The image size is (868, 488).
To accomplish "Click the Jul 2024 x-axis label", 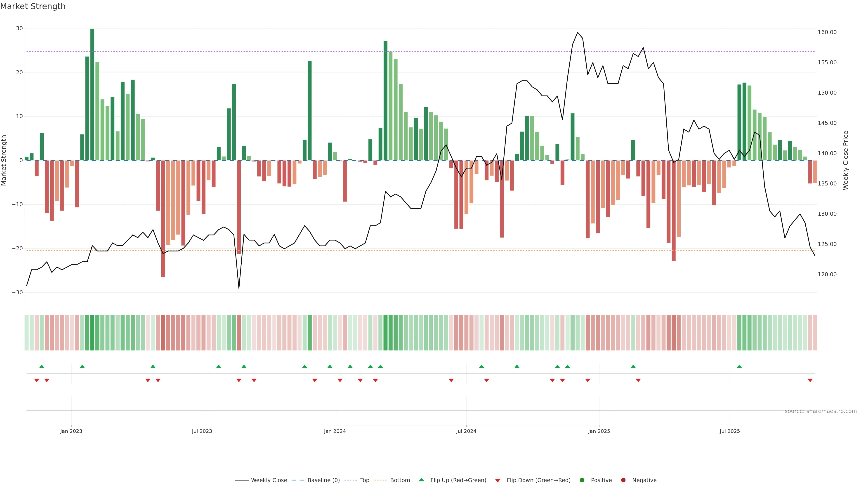I will pyautogui.click(x=466, y=431).
